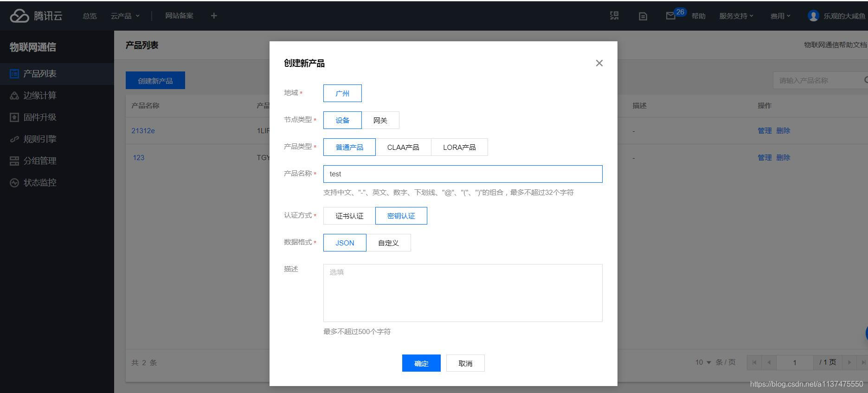Go to next page arrow
The height and width of the screenshot is (393, 868).
(x=849, y=362)
